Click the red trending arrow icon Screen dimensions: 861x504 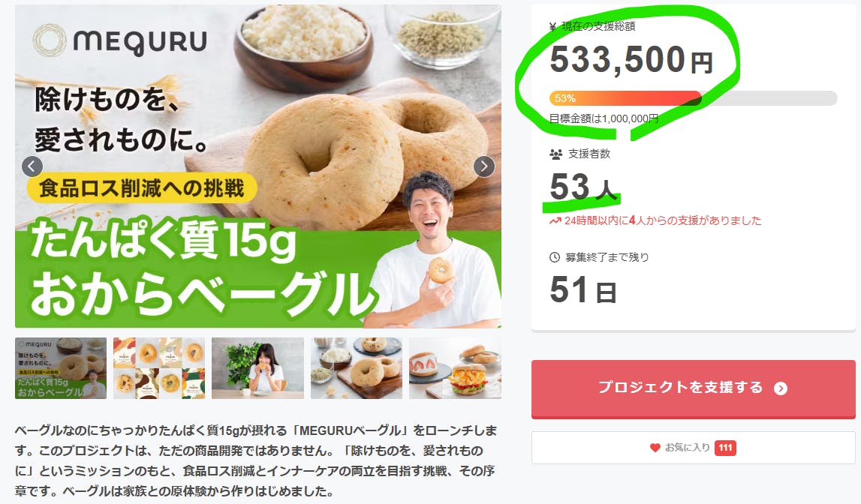click(555, 221)
